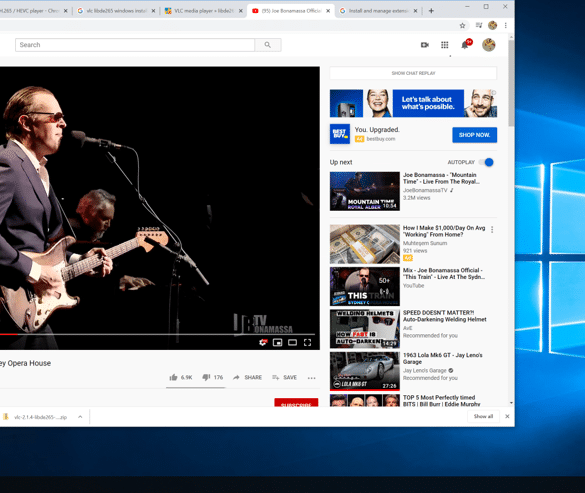Open a new Chrome tab

(431, 11)
